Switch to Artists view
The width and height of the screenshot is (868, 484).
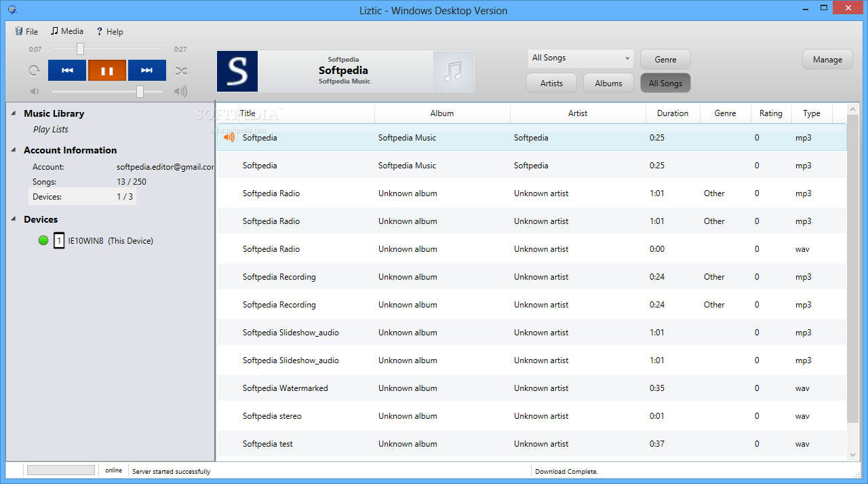[551, 83]
